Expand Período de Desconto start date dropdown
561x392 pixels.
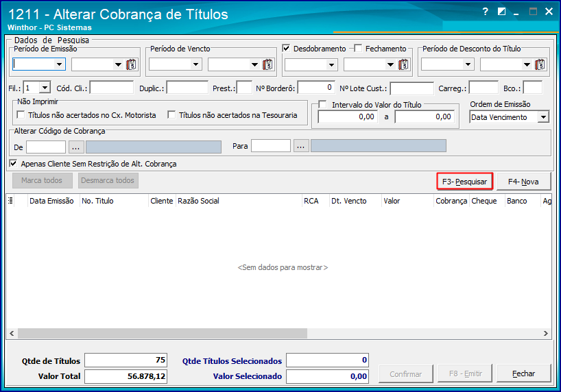click(468, 64)
